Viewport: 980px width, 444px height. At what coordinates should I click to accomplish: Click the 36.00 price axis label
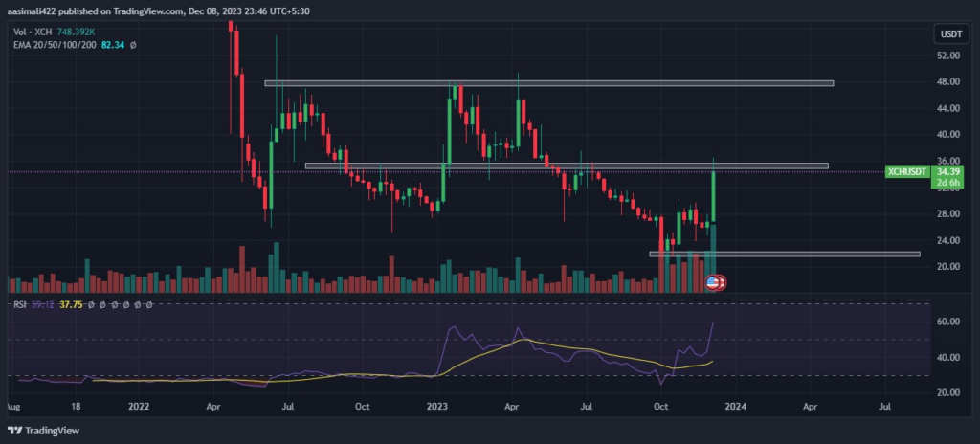click(947, 161)
